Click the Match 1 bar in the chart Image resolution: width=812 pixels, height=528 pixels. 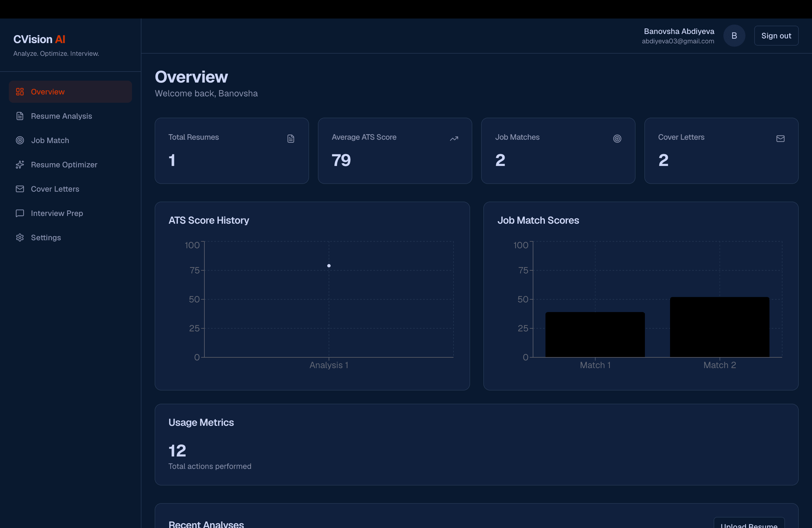point(595,335)
